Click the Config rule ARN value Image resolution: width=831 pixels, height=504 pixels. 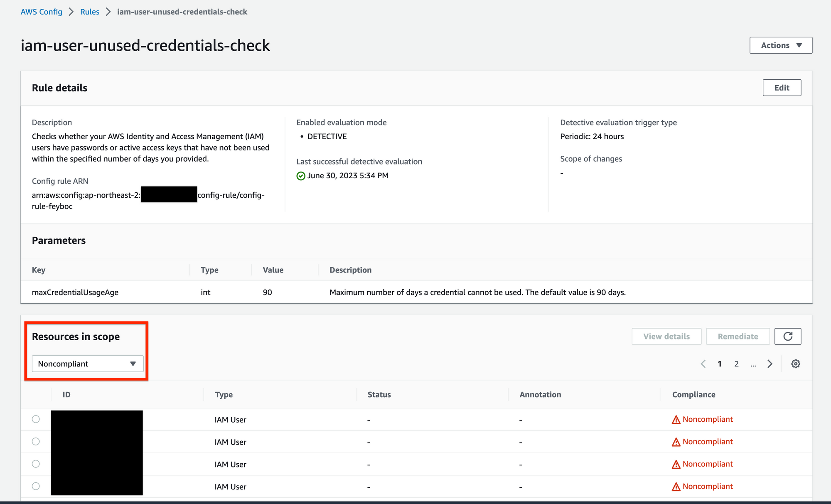148,201
